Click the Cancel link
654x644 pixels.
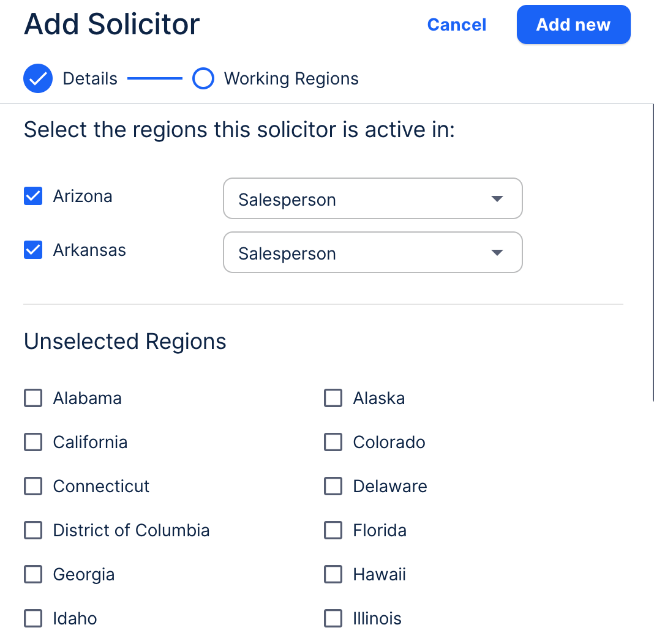(457, 24)
